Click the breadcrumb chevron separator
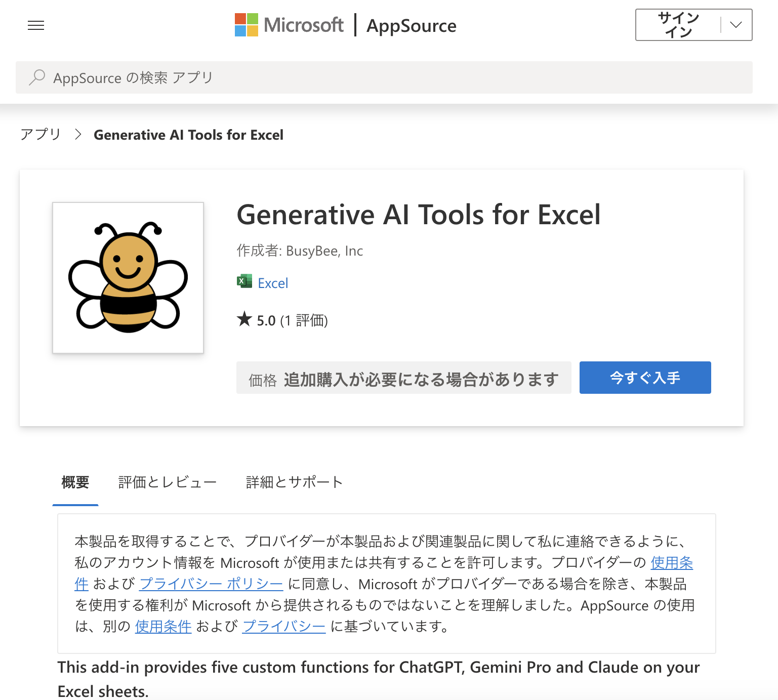The height and width of the screenshot is (700, 778). [78, 135]
